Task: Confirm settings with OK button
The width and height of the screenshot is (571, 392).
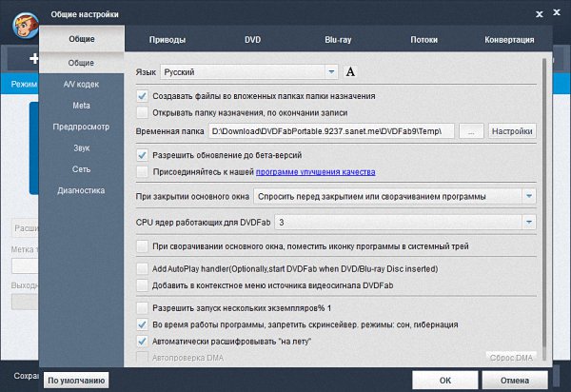Action: point(445,381)
